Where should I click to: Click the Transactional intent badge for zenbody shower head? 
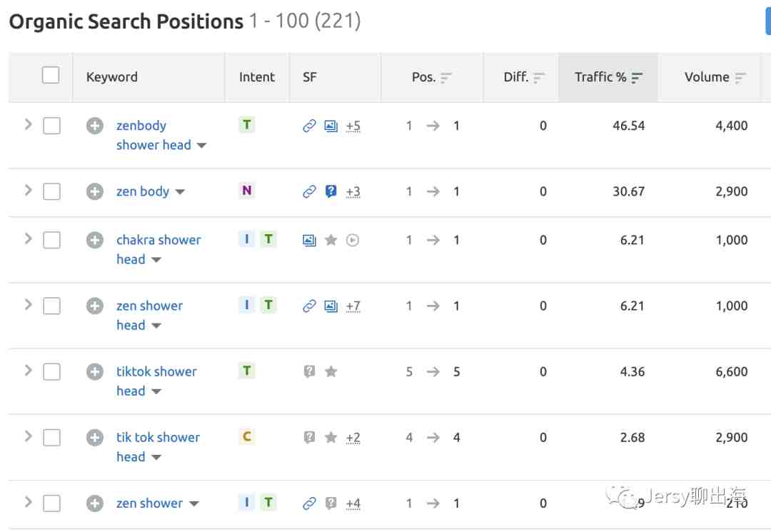click(x=247, y=125)
